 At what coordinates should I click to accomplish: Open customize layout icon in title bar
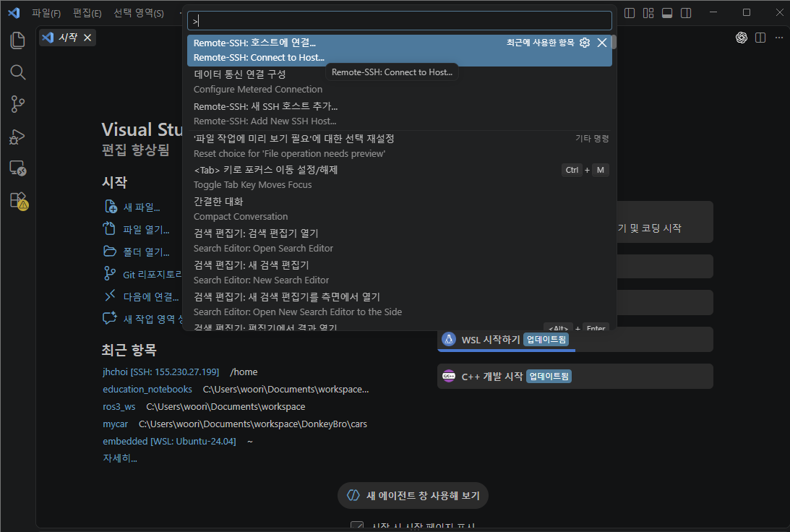[x=648, y=13]
